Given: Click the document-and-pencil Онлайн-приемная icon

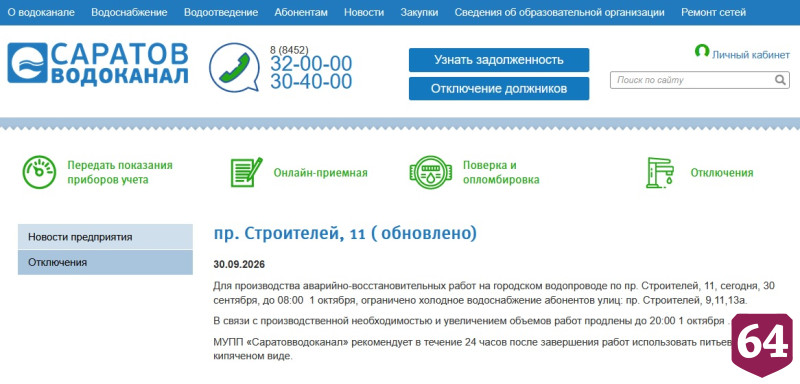Looking at the screenshot, I should point(246,172).
